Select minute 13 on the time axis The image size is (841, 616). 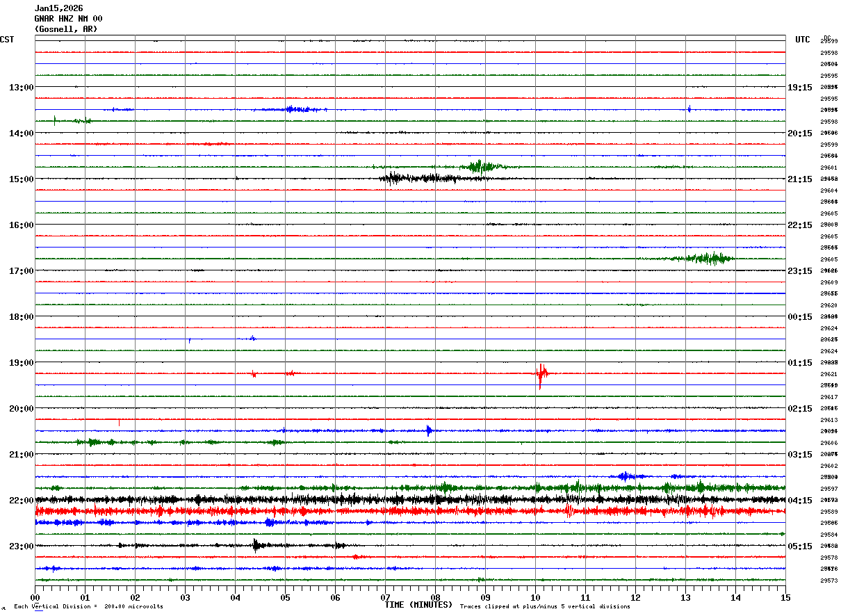point(685,597)
